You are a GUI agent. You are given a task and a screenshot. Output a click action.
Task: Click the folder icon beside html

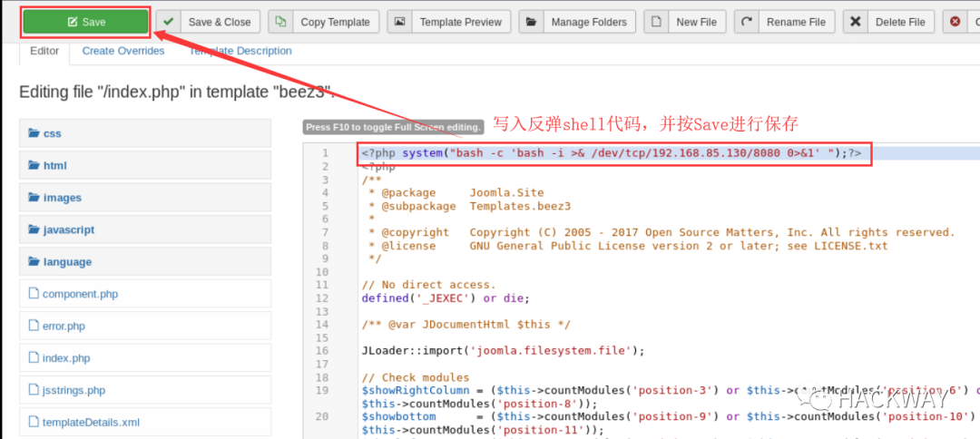pyautogui.click(x=34, y=165)
